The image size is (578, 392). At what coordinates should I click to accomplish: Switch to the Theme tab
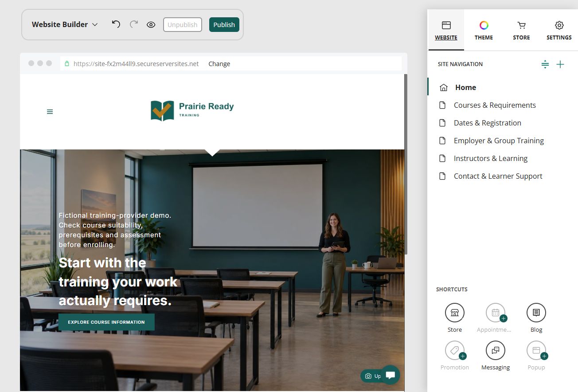[484, 31]
